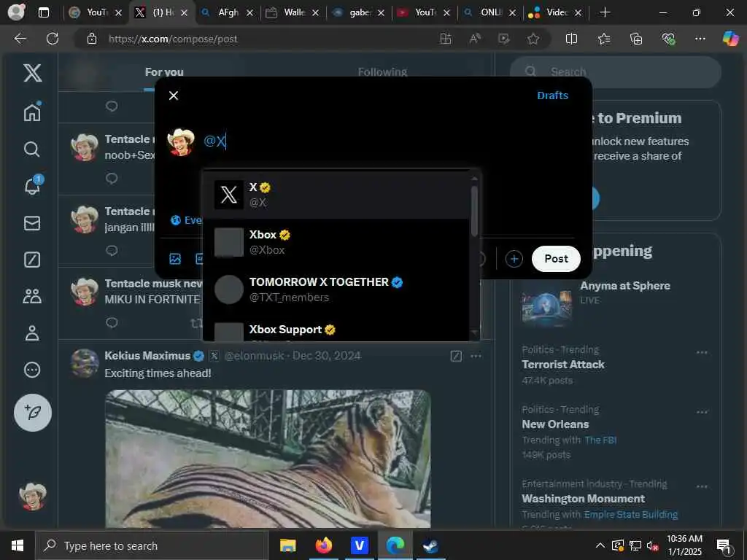Screen dimensions: 747x560
Task: Open browser Favorites list icon
Action: click(603, 39)
